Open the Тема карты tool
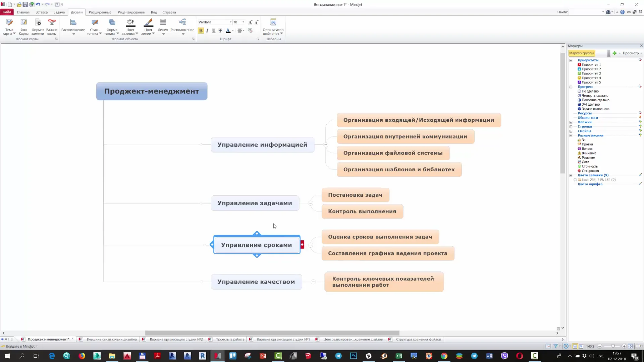Image resolution: width=644 pixels, height=362 pixels. click(9, 26)
